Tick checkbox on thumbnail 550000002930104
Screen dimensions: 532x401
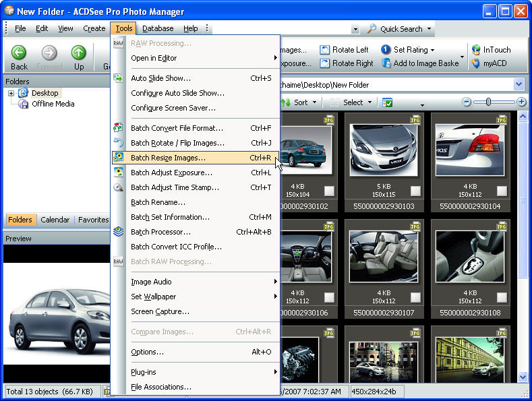[x=502, y=191]
